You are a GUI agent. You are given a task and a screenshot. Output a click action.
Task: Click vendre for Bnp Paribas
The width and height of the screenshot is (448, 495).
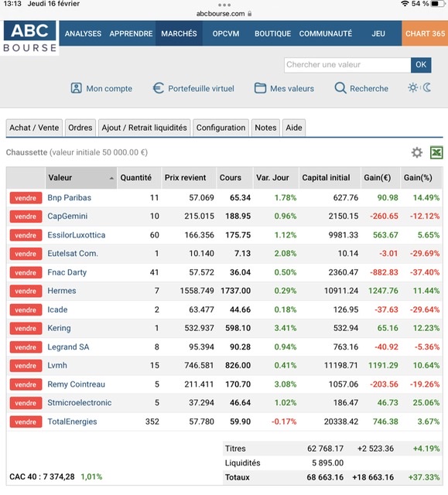click(26, 198)
